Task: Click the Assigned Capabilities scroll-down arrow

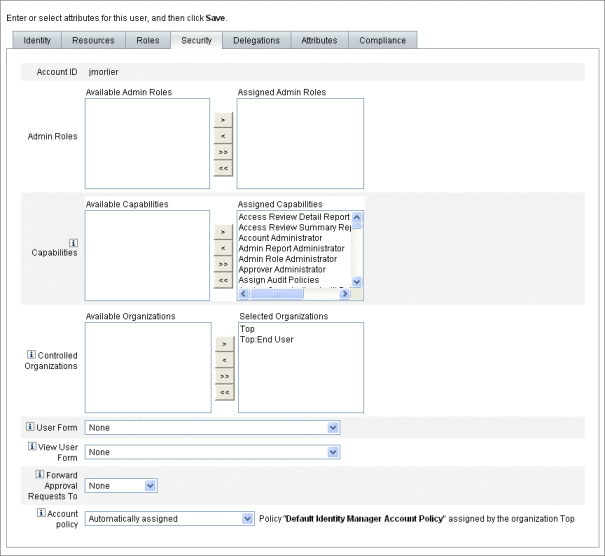Action: (357, 282)
